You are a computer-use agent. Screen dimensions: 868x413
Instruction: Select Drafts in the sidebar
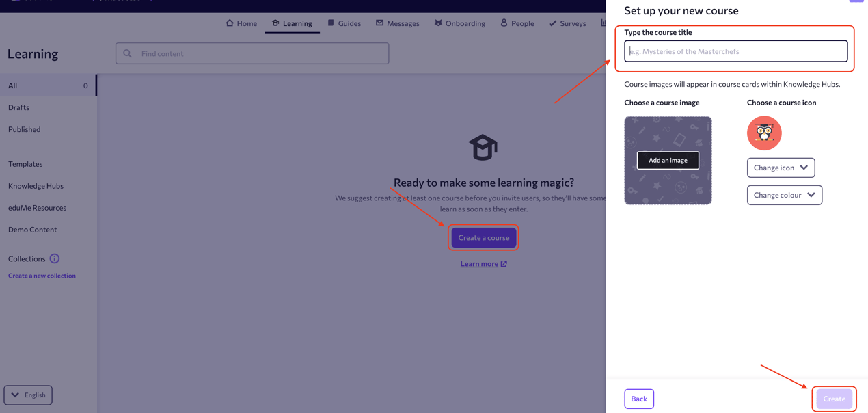[x=19, y=107]
